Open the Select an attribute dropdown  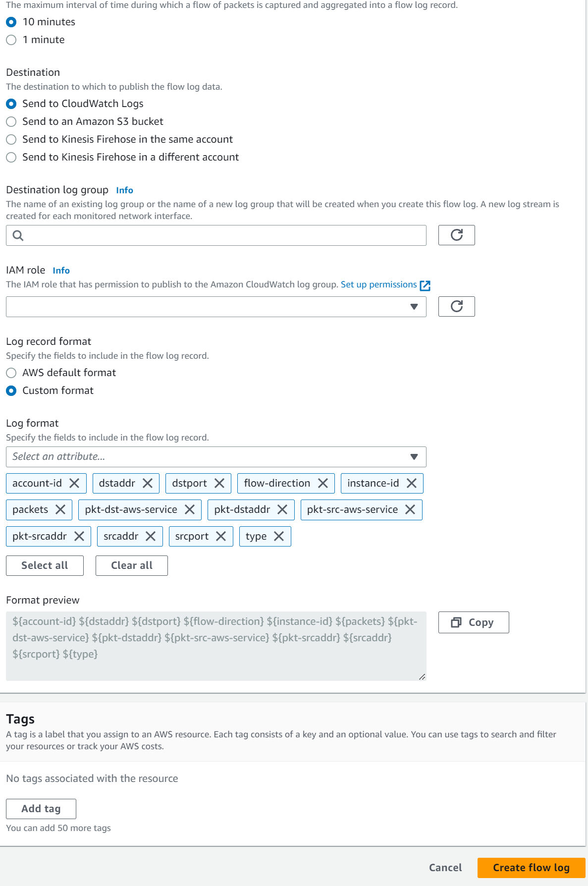215,456
